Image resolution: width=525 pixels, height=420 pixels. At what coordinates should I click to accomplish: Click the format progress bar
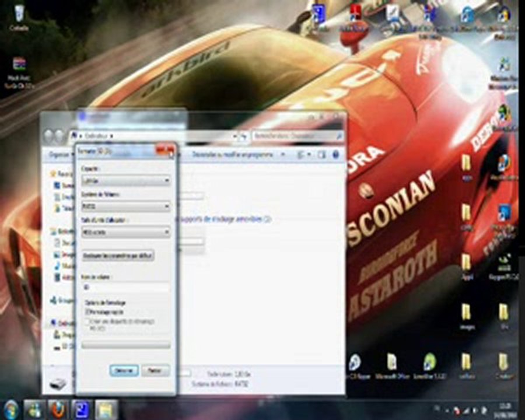126,345
